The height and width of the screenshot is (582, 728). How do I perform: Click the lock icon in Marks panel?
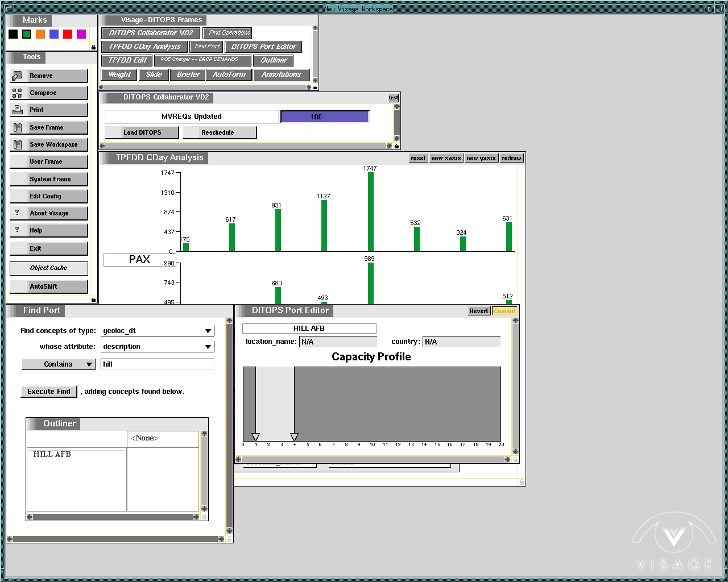click(93, 47)
